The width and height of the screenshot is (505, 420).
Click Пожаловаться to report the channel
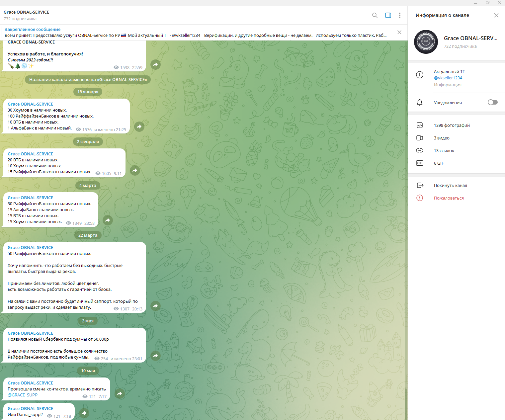pyautogui.click(x=449, y=198)
